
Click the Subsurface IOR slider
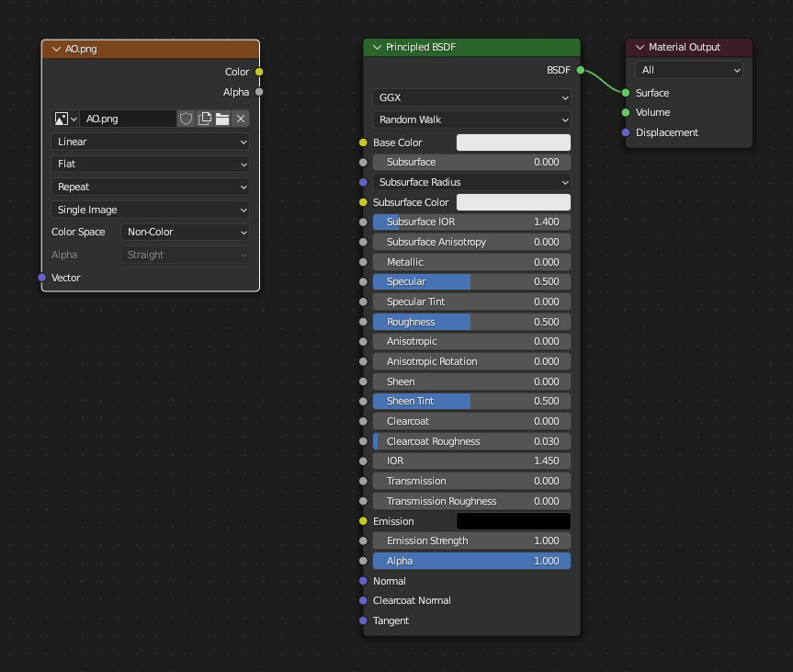tap(472, 222)
